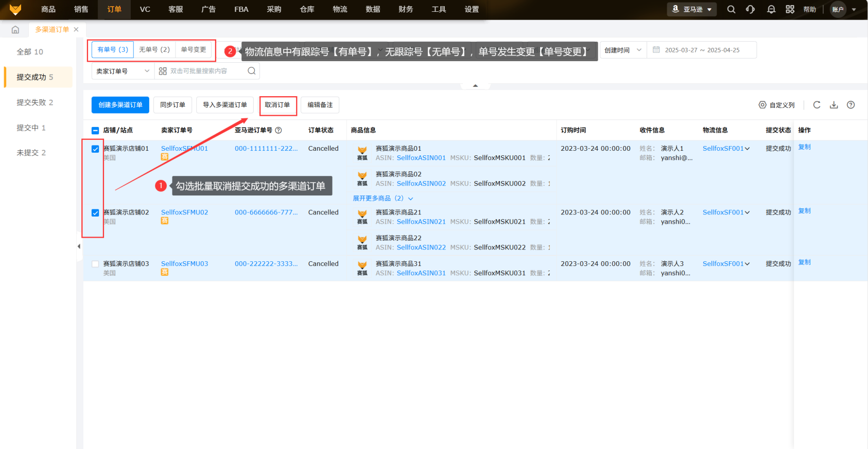
Task: Uncheck the row for 赛狐演示店铺01
Action: (95, 149)
